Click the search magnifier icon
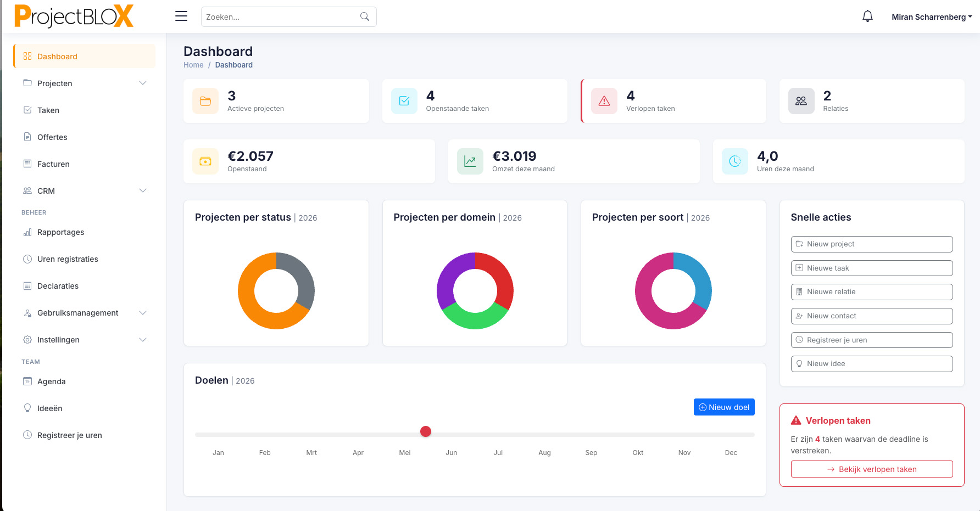980x511 pixels. (365, 16)
